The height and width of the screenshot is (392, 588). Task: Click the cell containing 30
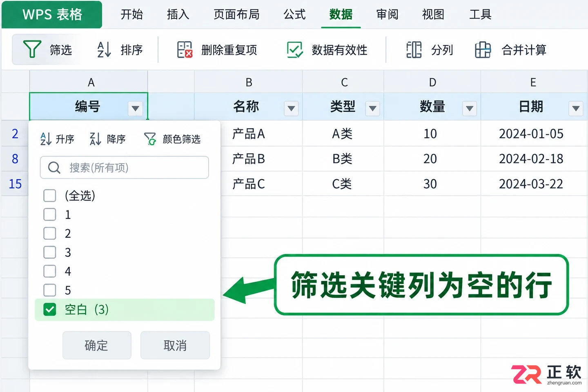click(x=432, y=184)
